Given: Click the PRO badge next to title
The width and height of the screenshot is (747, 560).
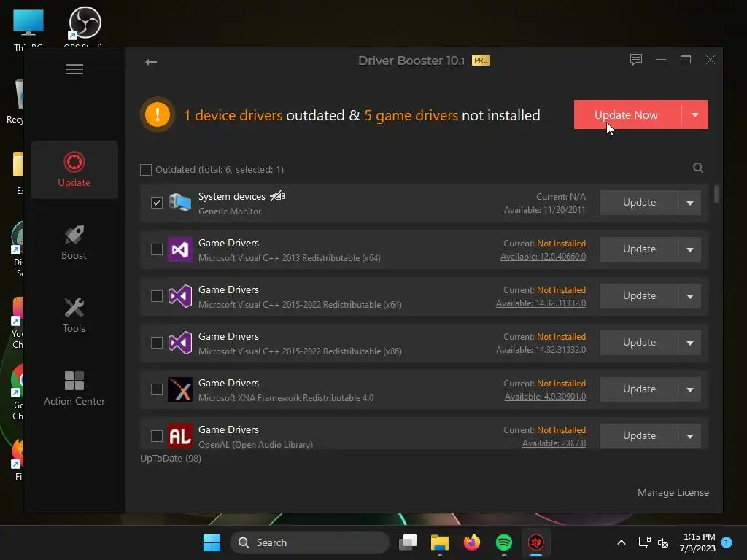Looking at the screenshot, I should pyautogui.click(x=481, y=61).
